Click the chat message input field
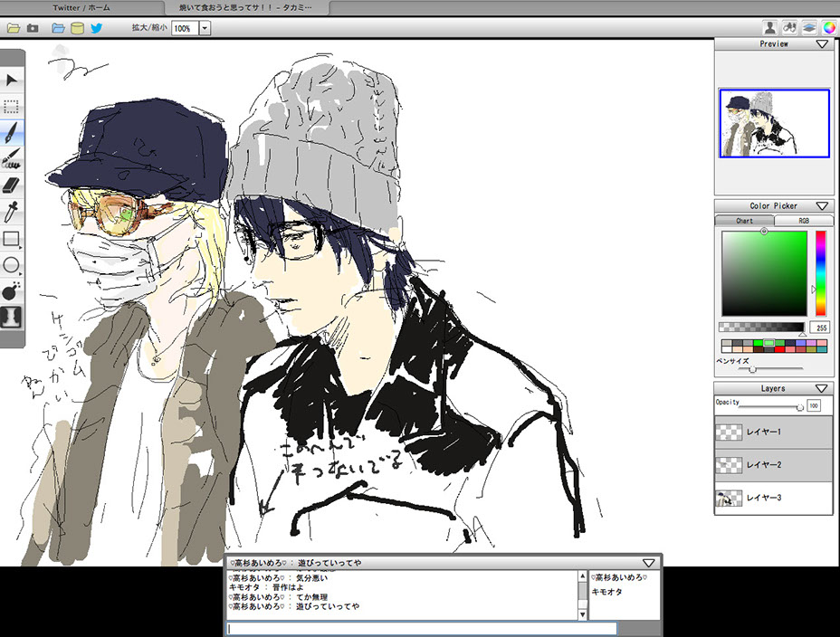The height and width of the screenshot is (637, 840). [422, 628]
